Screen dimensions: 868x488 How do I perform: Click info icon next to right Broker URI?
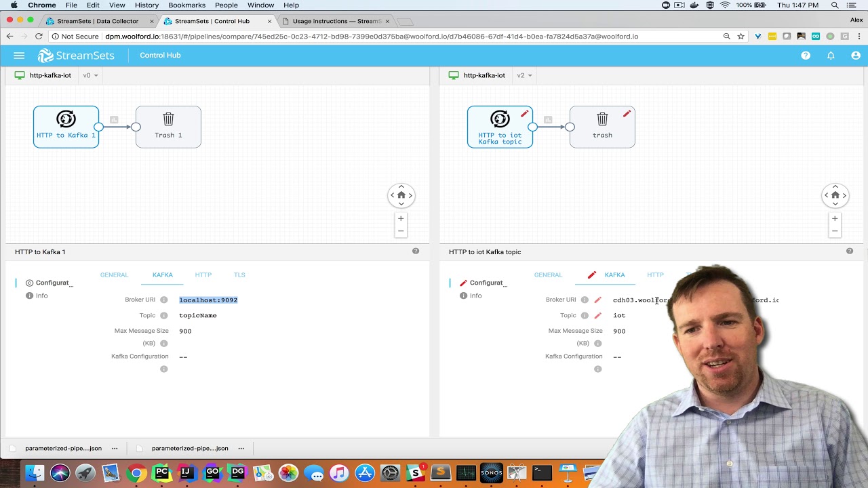[x=585, y=300]
